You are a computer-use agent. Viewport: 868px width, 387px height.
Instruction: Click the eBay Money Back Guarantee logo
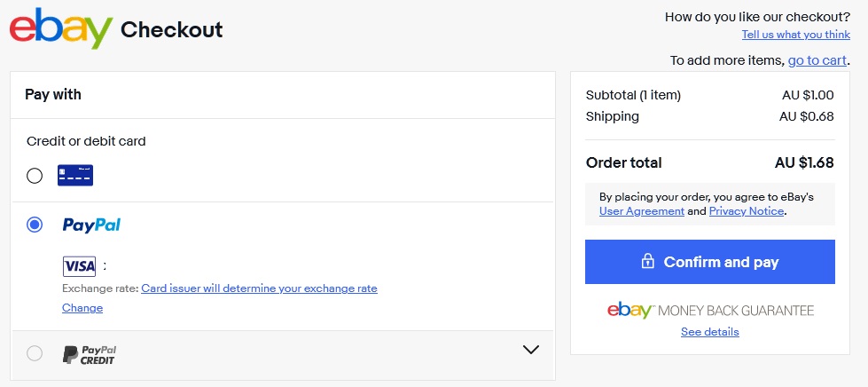(710, 310)
